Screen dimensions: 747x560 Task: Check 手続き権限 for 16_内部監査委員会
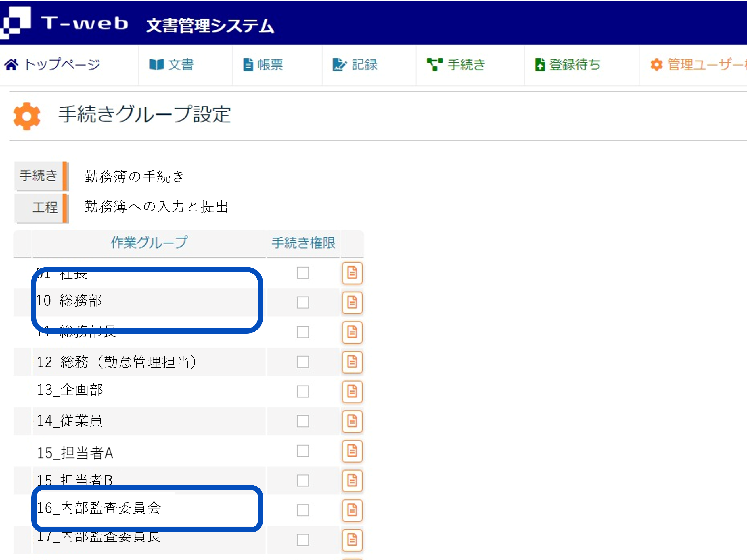[302, 510]
